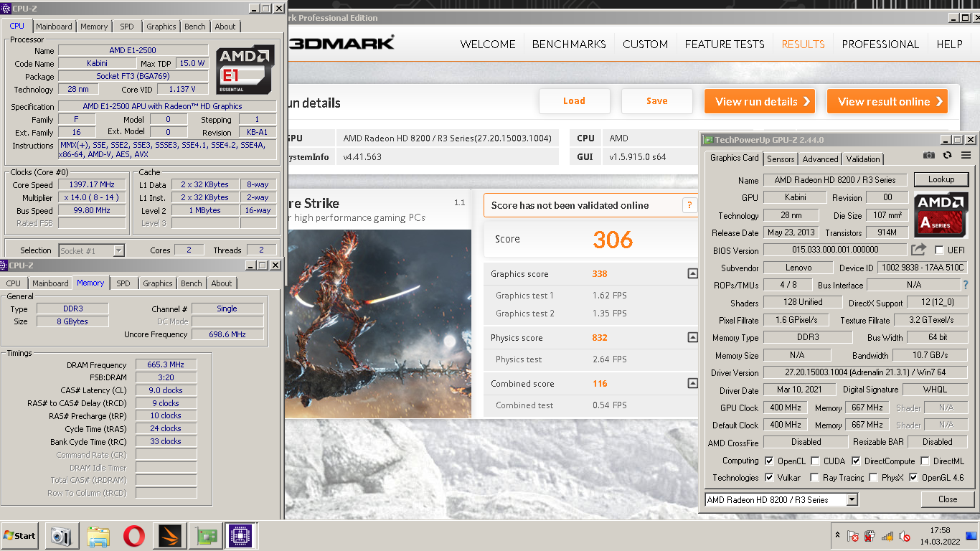Switch to the Mainboard tab in top CPU-Z
This screenshot has width=980, height=551.
55,27
